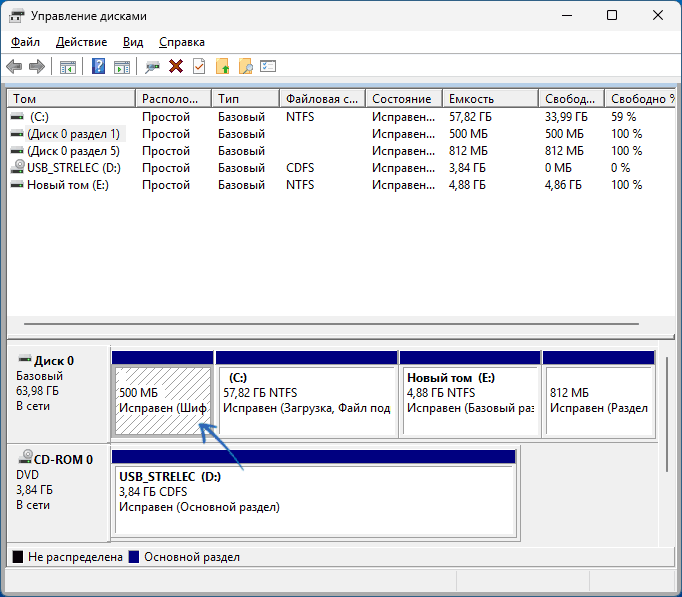The height and width of the screenshot is (597, 682).
Task: Click the disc icon beside USB_STRELEC (D:)
Action: (17, 167)
